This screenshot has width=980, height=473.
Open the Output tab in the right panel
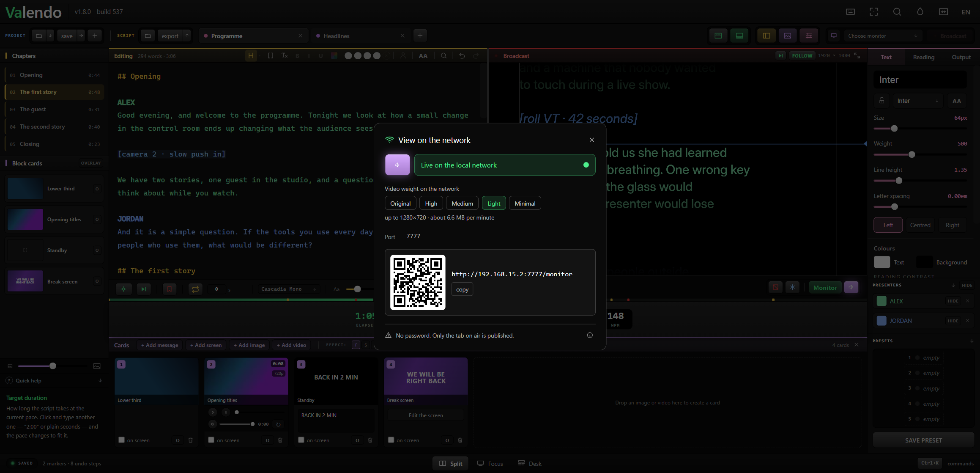[x=961, y=57]
